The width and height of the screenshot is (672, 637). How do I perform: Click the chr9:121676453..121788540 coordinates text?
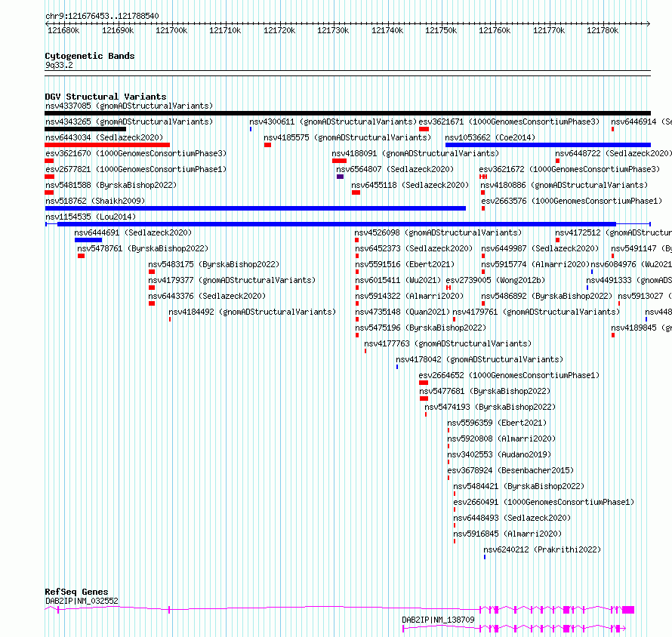tap(102, 16)
